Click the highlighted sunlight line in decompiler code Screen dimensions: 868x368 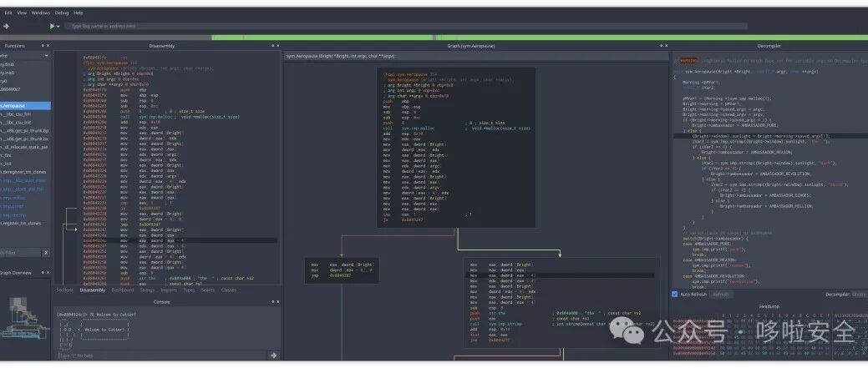pyautogui.click(x=769, y=135)
